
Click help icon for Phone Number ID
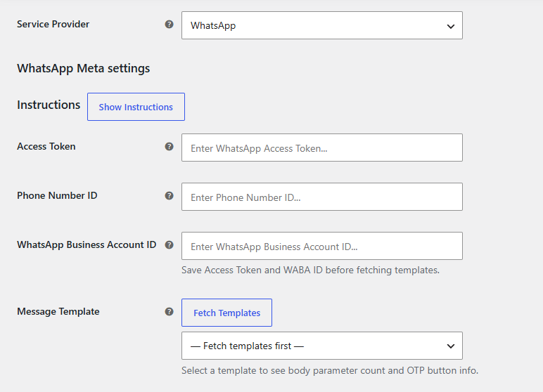tap(169, 195)
